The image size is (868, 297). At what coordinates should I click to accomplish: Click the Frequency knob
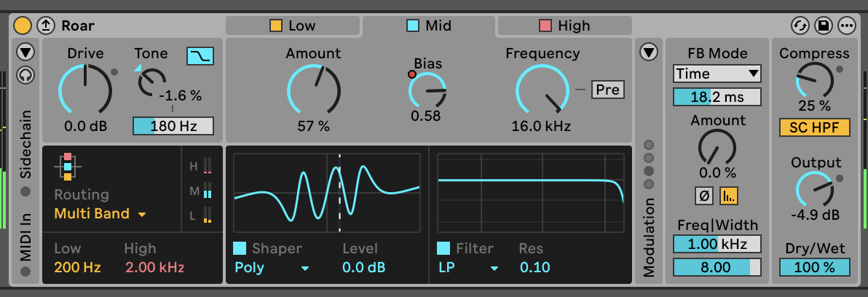tap(542, 90)
